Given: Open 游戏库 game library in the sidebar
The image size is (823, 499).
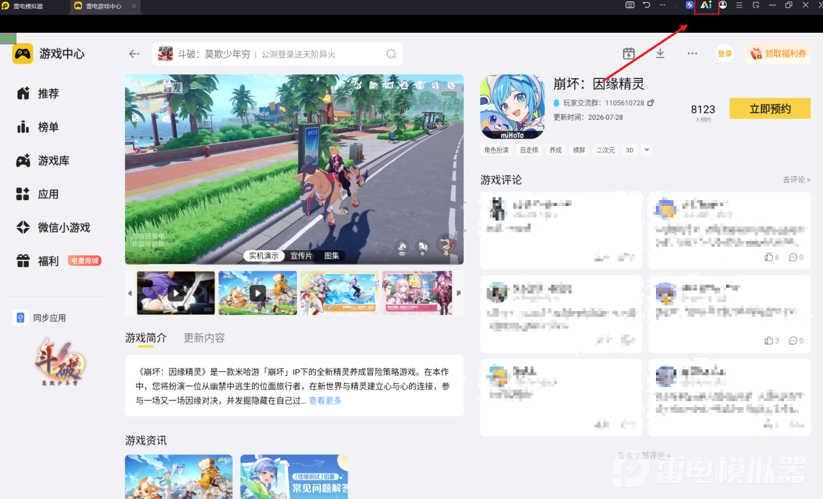Looking at the screenshot, I should click(43, 161).
